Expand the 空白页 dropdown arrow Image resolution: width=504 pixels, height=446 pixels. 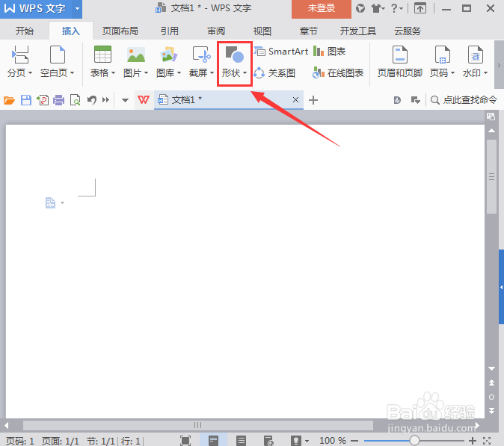(73, 73)
